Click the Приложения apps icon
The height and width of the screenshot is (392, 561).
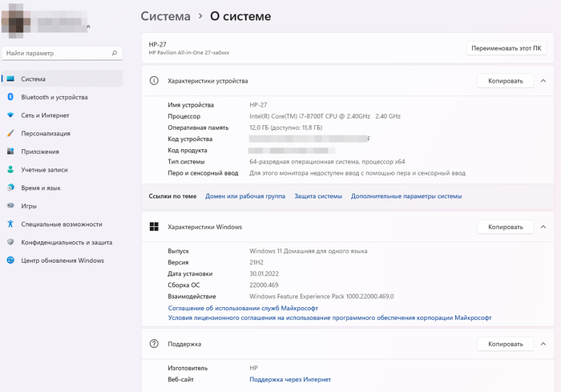[10, 151]
